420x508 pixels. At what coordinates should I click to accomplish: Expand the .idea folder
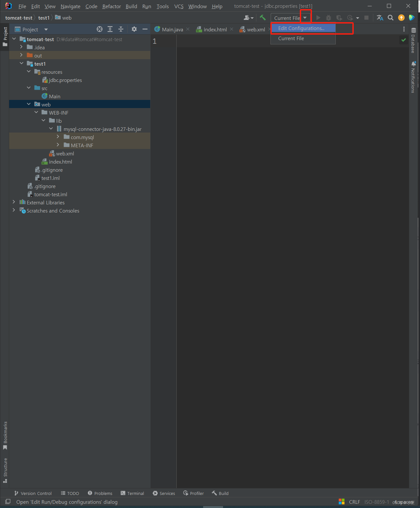coord(22,47)
